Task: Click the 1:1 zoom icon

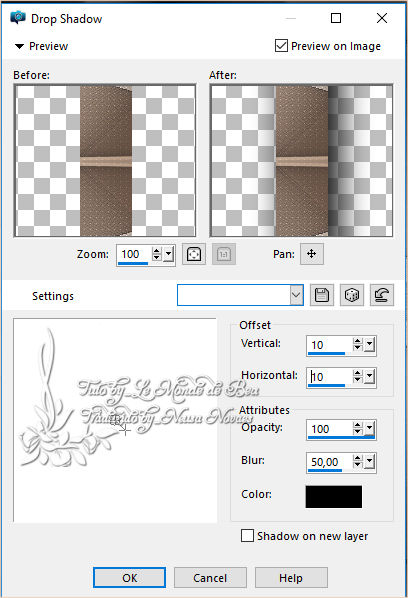Action: point(224,254)
